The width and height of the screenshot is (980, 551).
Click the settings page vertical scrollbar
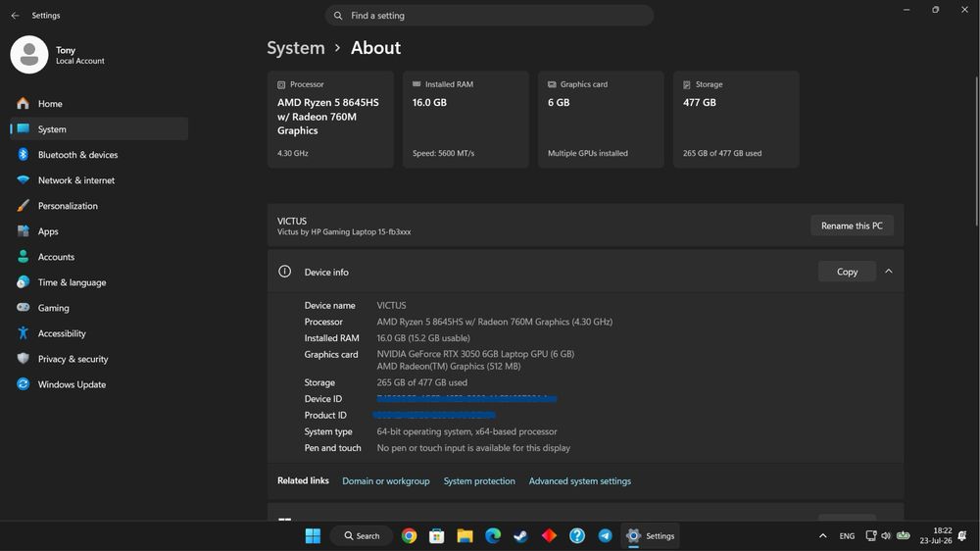pos(977,150)
